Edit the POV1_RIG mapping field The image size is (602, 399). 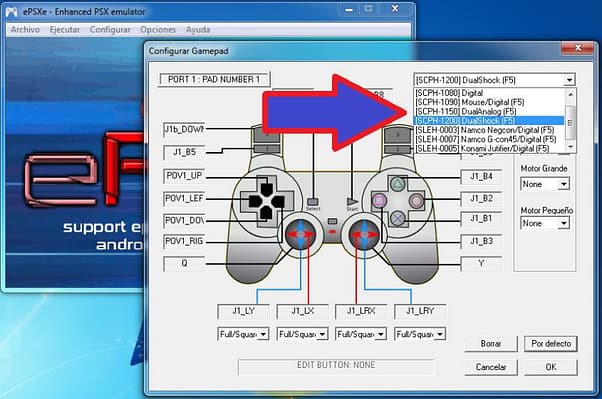point(184,242)
